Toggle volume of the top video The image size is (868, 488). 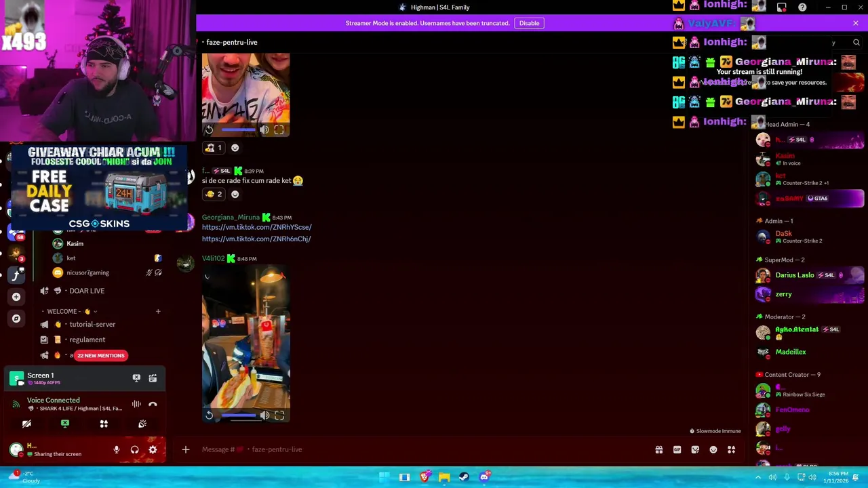click(x=264, y=129)
